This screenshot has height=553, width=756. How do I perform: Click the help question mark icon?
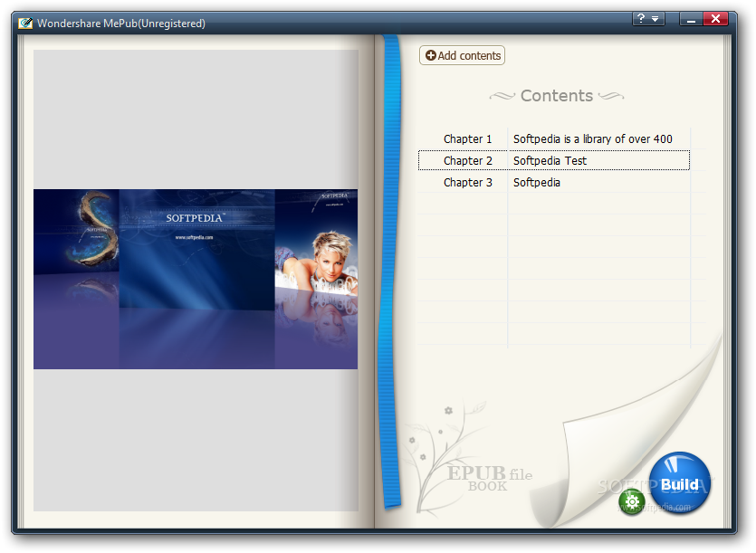[641, 19]
